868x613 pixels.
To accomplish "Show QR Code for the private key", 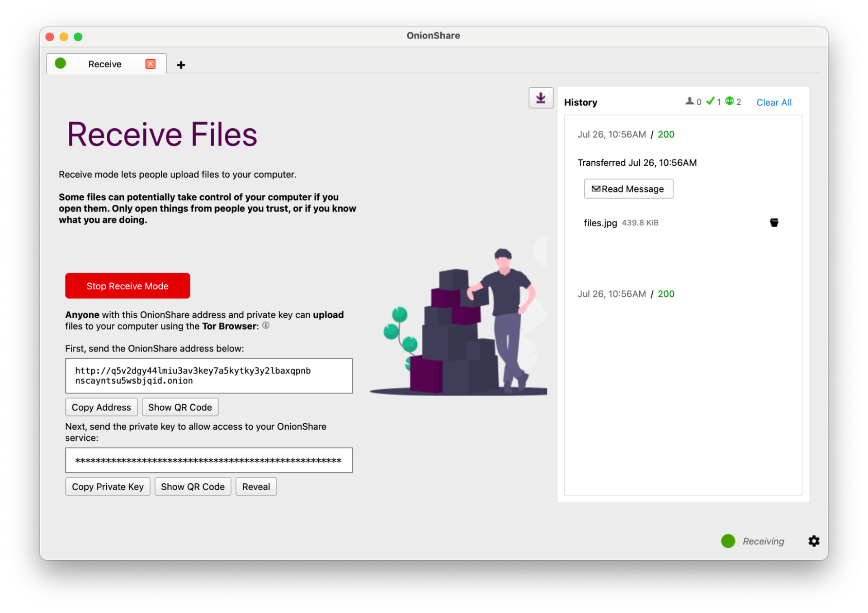I will point(193,487).
